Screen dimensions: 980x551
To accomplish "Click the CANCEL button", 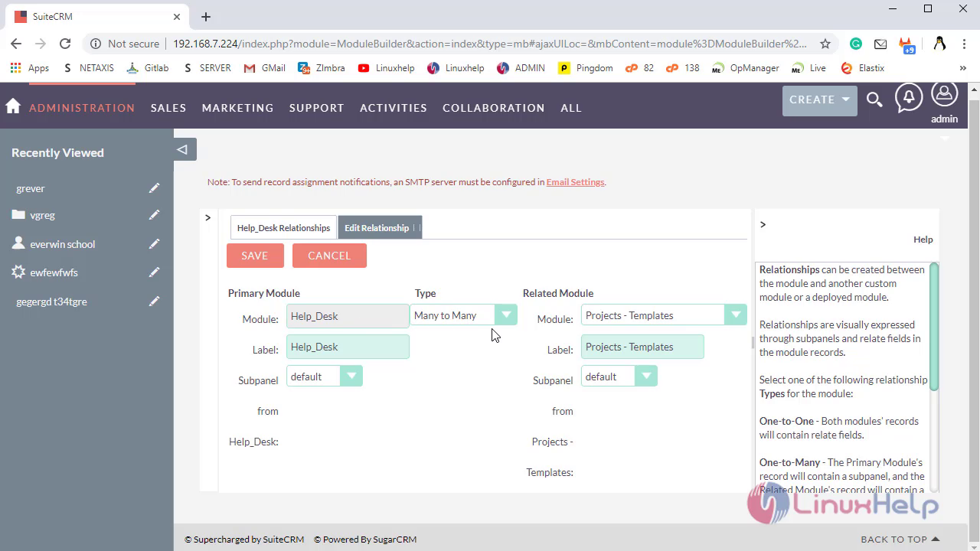I will point(329,256).
